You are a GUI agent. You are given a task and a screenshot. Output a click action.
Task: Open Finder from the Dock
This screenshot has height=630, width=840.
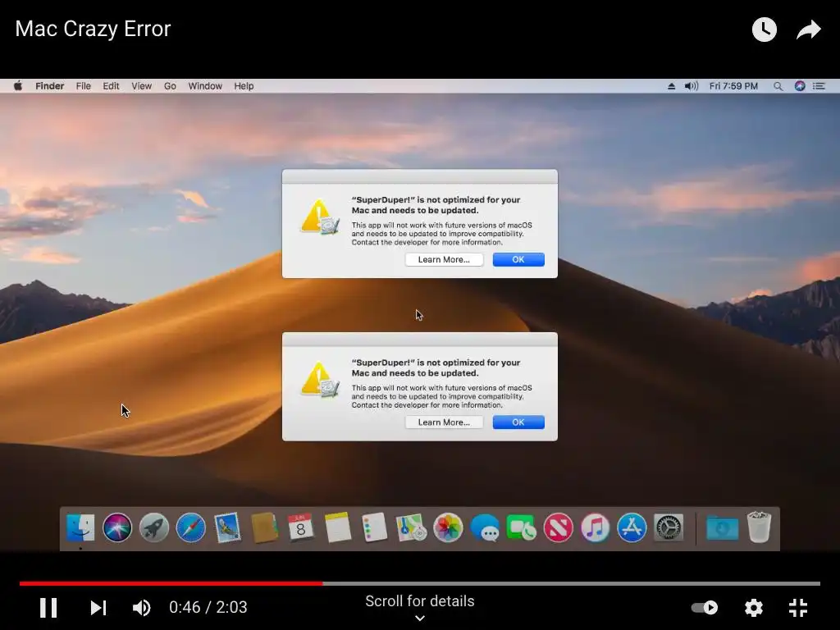80,527
